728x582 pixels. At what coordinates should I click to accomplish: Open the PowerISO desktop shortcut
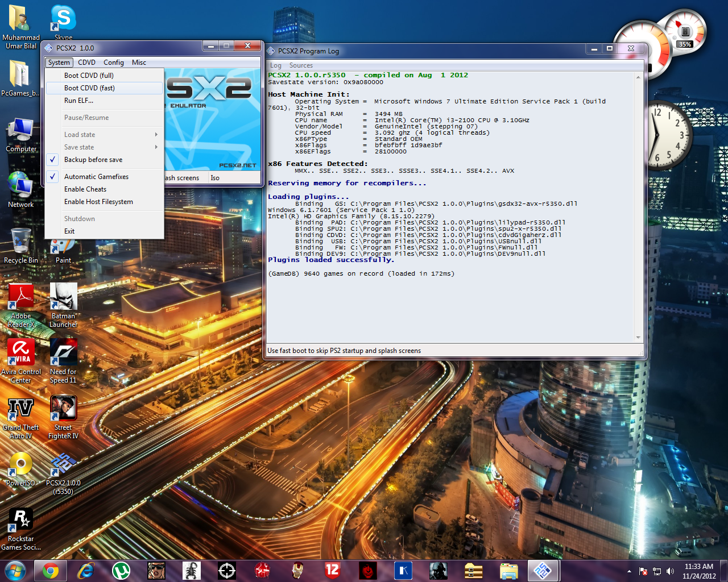coord(21,469)
